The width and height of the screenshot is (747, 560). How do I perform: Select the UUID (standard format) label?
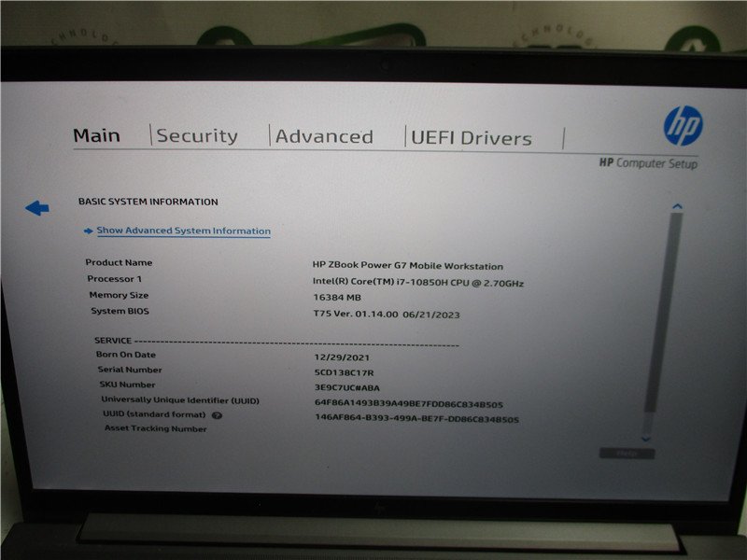pyautogui.click(x=154, y=414)
